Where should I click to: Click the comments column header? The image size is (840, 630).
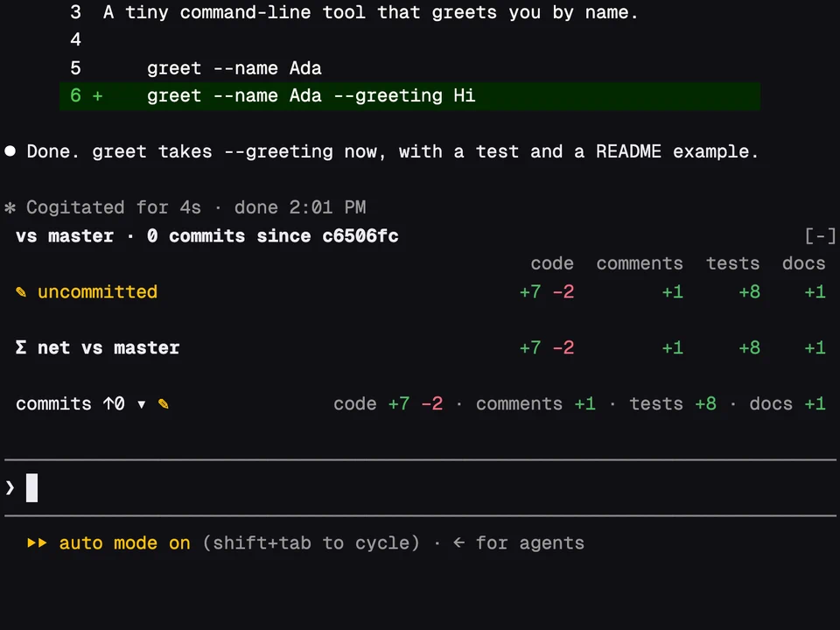click(x=640, y=263)
